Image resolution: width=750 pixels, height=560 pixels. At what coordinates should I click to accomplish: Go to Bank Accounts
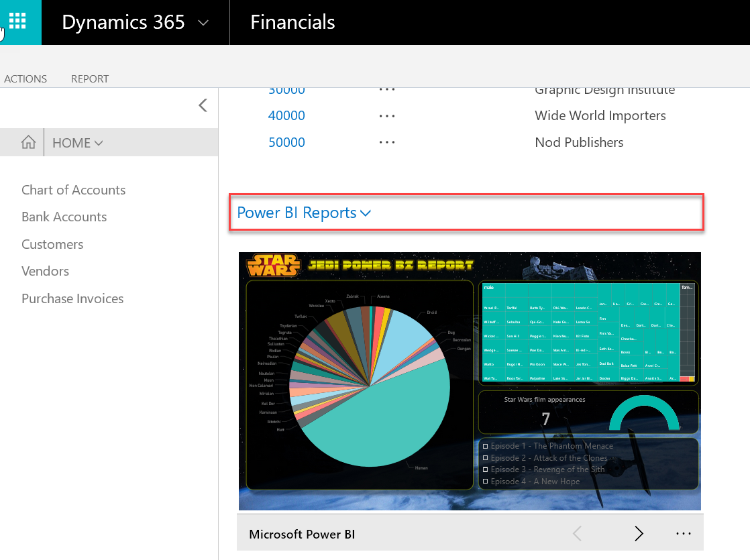pyautogui.click(x=64, y=217)
